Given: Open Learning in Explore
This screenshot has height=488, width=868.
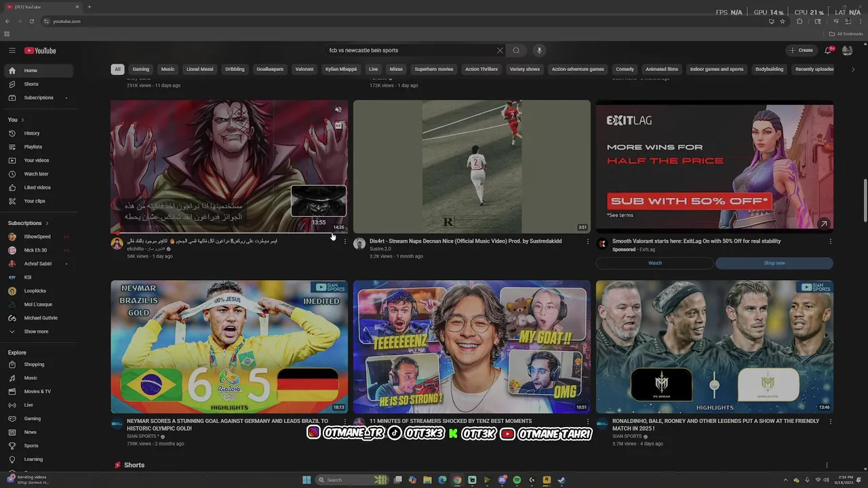Looking at the screenshot, I should (39, 460).
